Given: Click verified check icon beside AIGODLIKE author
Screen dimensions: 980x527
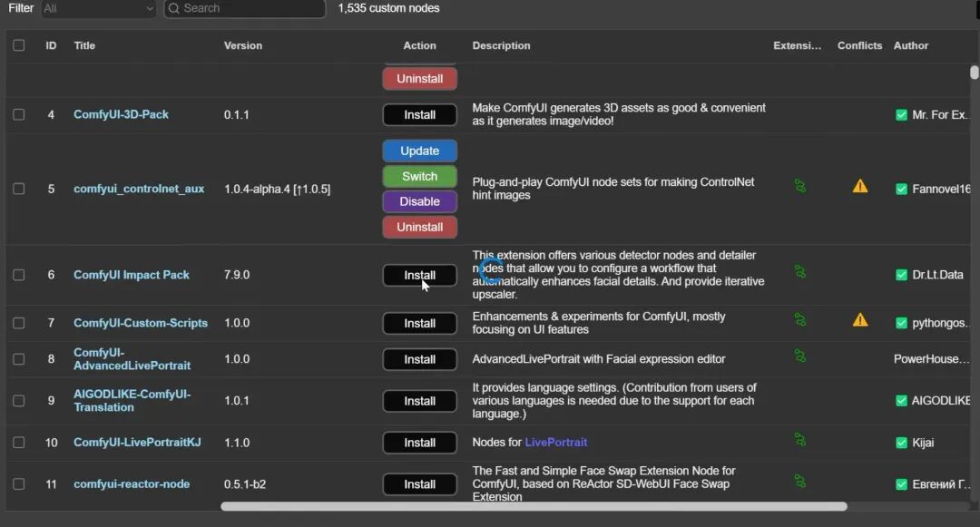Looking at the screenshot, I should click(x=901, y=401).
